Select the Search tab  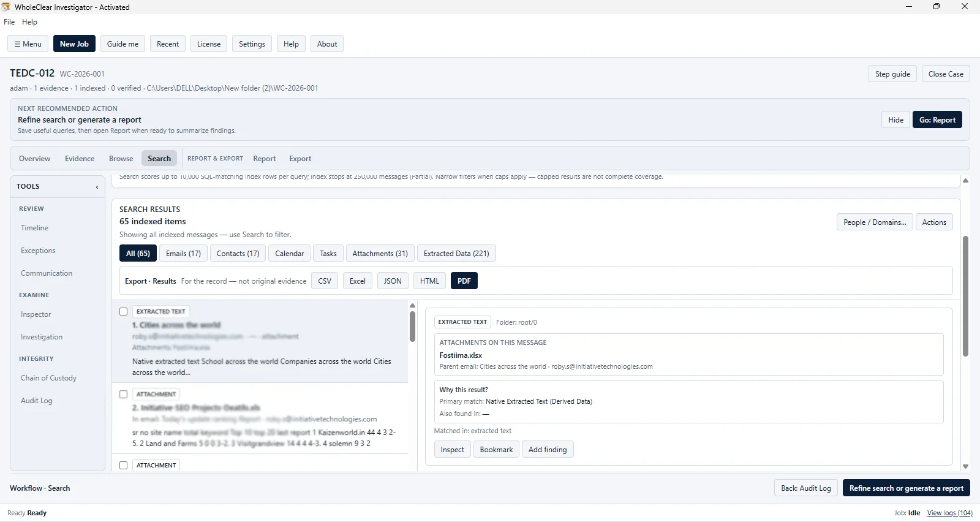(159, 159)
